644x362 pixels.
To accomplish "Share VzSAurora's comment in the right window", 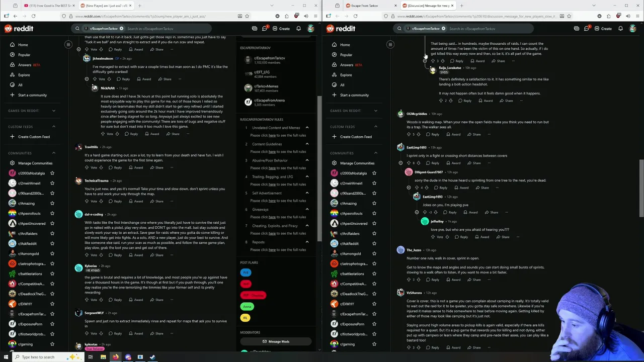I will (x=474, y=347).
